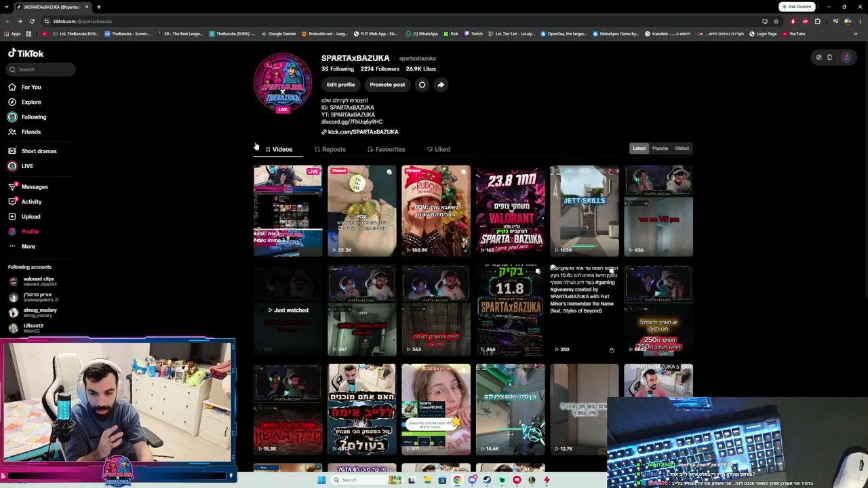Reload the page
Image resolution: width=868 pixels, height=488 pixels.
pyautogui.click(x=31, y=21)
